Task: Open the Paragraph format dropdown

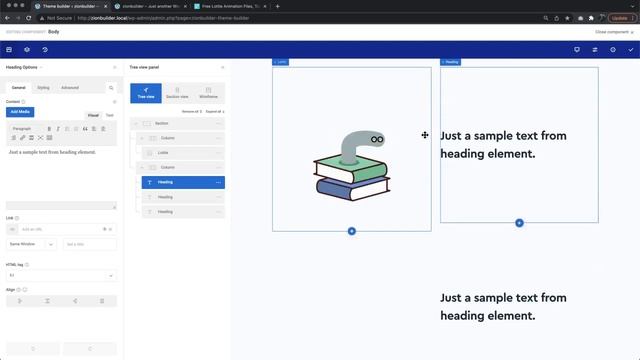Action: [26, 129]
